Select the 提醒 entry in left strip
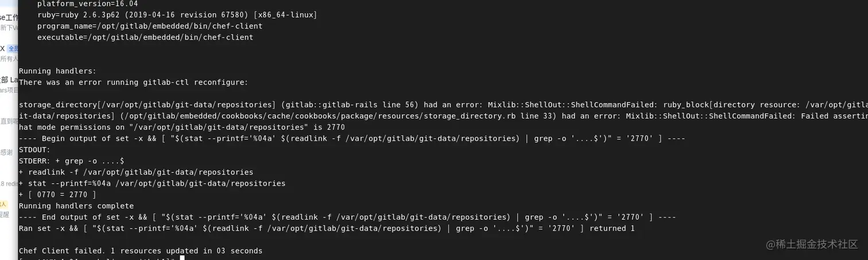This screenshot has height=260, width=868. tap(5, 215)
